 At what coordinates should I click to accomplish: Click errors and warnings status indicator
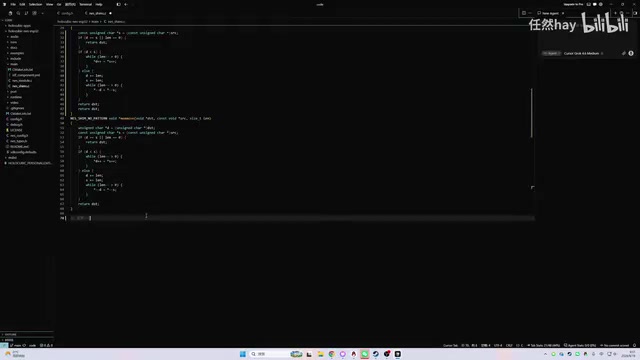click(x=46, y=346)
